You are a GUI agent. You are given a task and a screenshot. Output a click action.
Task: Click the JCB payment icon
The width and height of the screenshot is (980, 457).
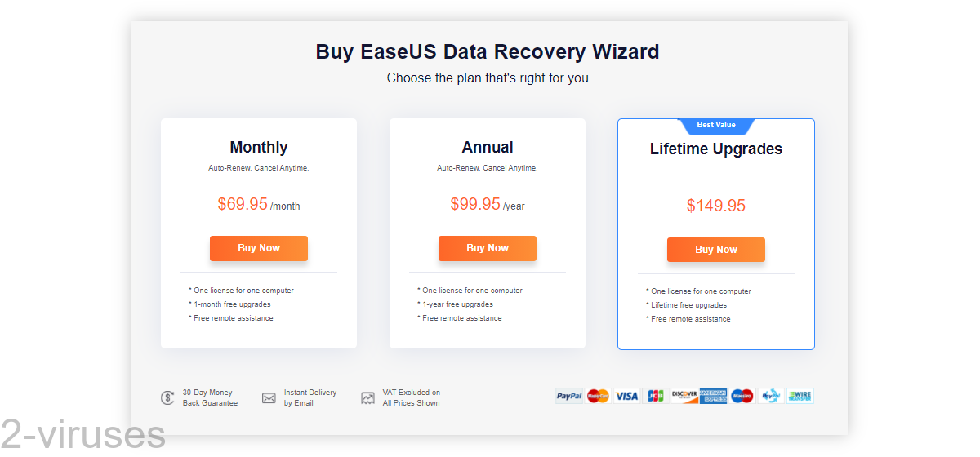coord(655,396)
